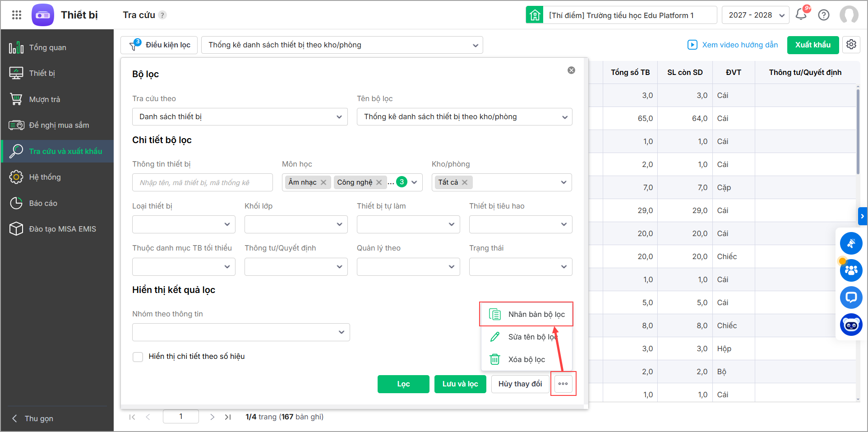Expand the Loại thiết bị dropdown
The width and height of the screenshot is (868, 432).
coord(184,224)
